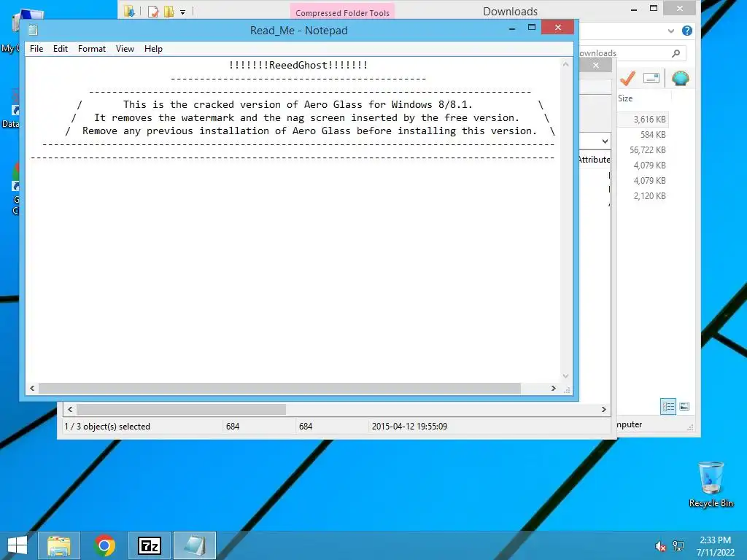Click Notepad horizontal scroll left arrow
Screen dimensions: 747x560
coord(32,388)
